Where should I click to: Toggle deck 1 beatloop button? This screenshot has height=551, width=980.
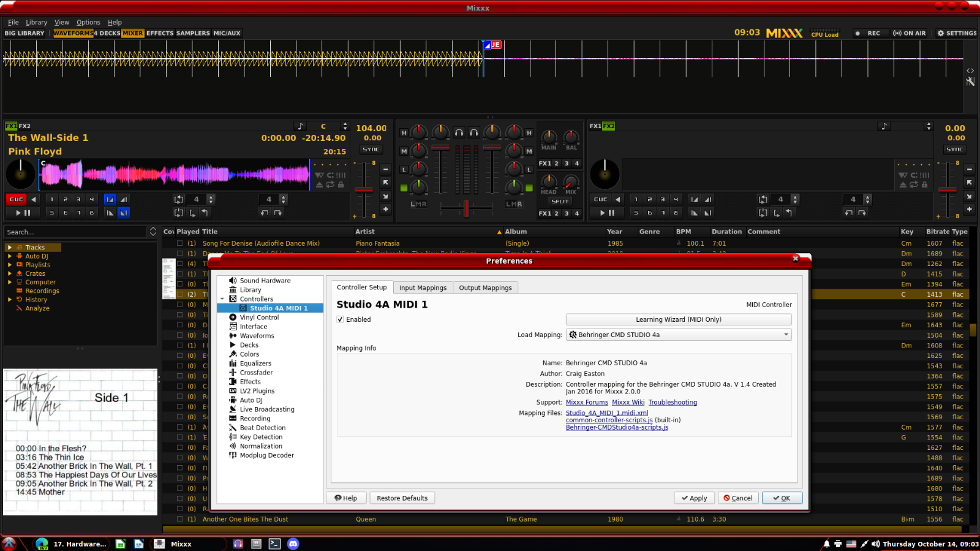178,199
